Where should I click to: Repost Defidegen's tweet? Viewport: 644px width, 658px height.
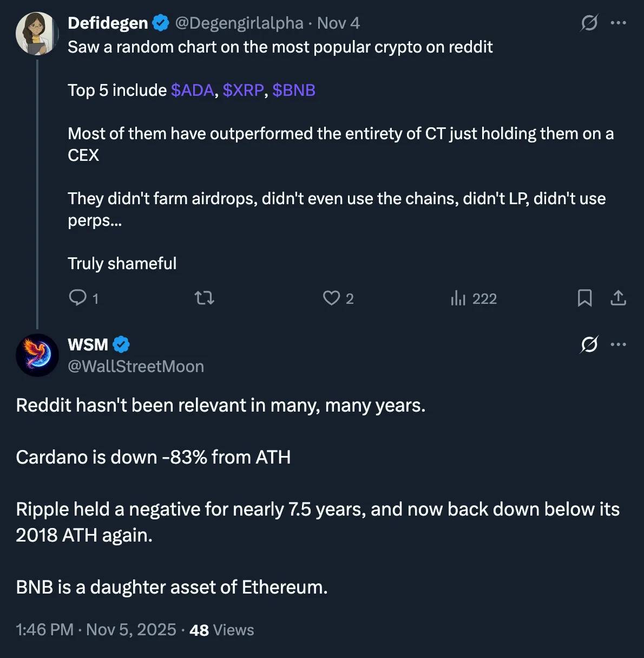point(205,298)
